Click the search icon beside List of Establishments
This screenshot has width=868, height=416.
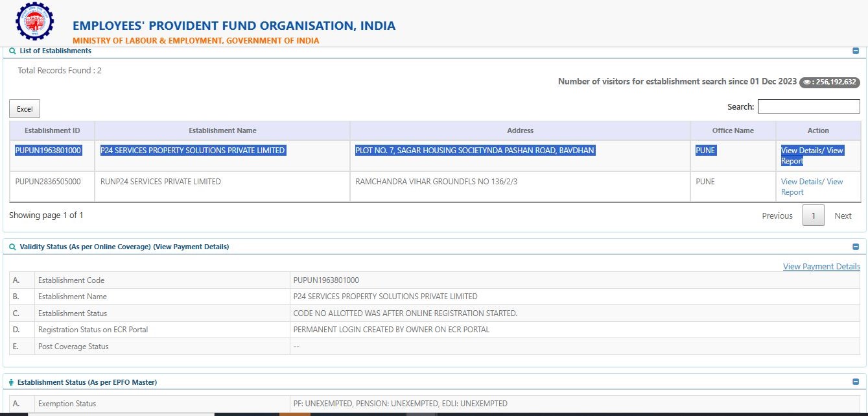(x=12, y=51)
